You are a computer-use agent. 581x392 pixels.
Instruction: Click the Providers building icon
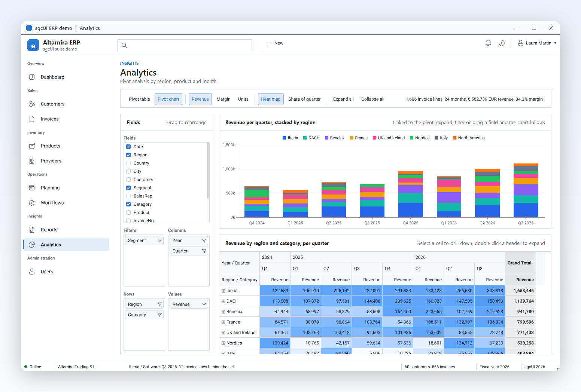(x=32, y=161)
